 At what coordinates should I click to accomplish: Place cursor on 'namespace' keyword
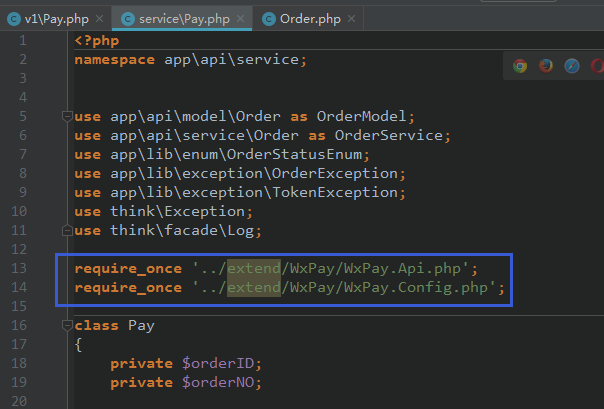point(115,60)
